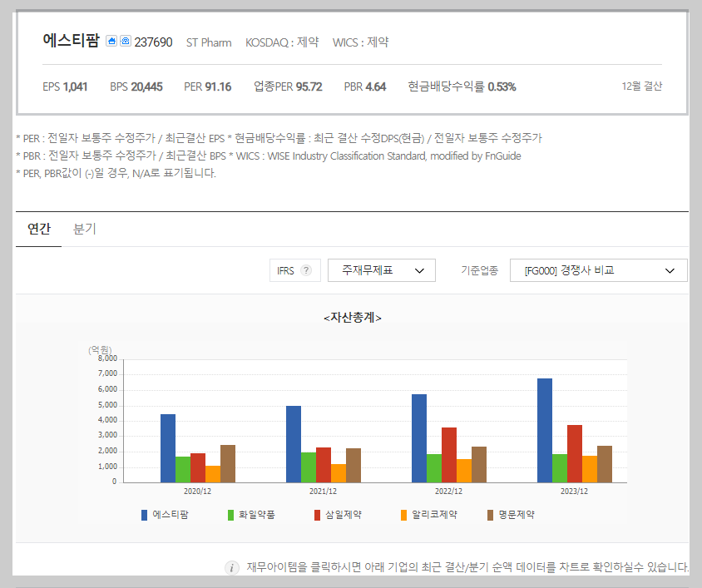Click the 화일약품 legend label
Image resolution: width=702 pixels, height=588 pixels.
coord(256,515)
